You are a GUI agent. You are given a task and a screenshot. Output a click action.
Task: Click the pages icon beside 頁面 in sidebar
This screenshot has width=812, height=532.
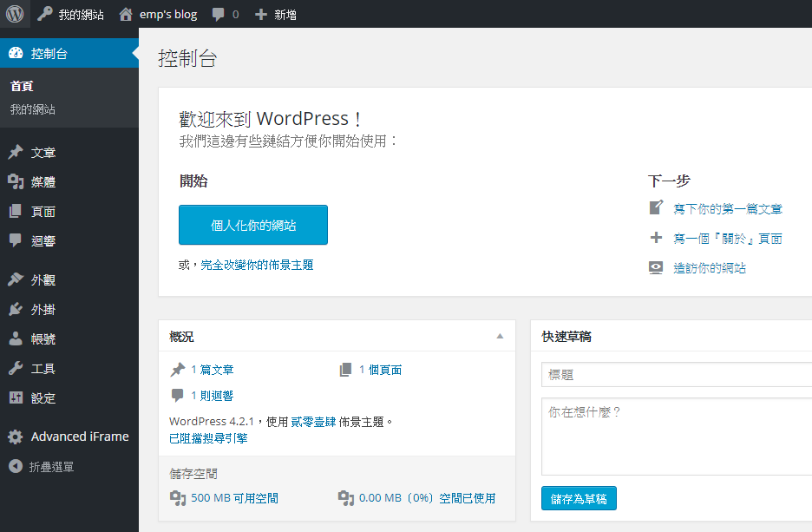(x=16, y=211)
